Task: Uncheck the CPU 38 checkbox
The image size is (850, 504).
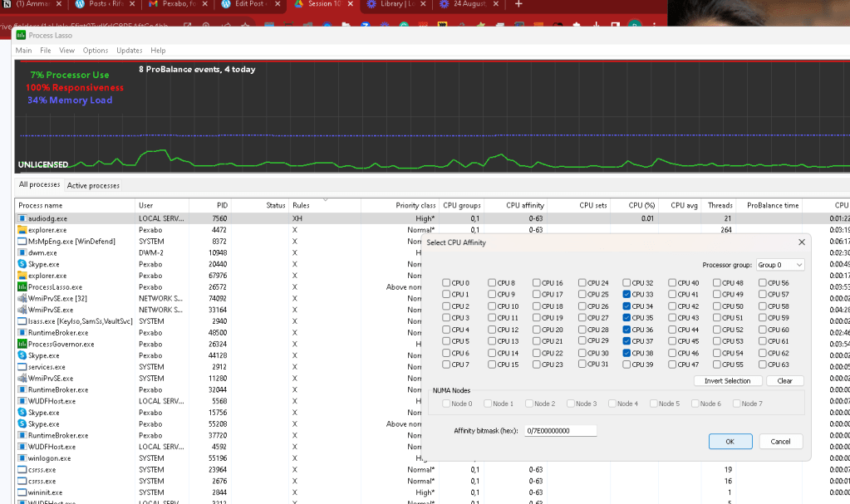Action: point(626,353)
